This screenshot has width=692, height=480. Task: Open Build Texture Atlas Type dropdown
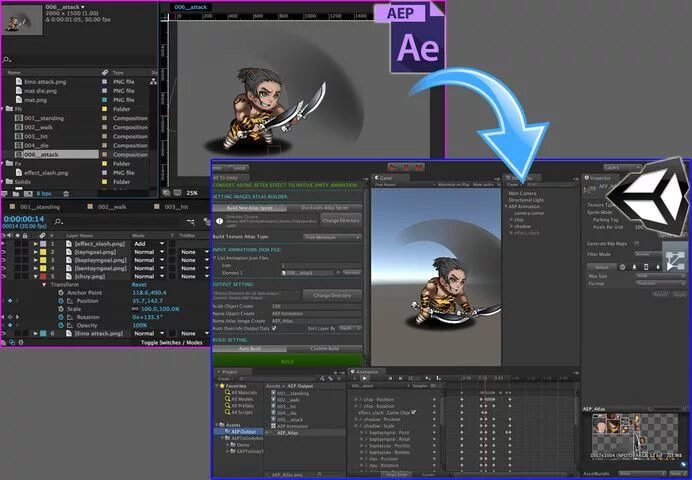[x=332, y=237]
